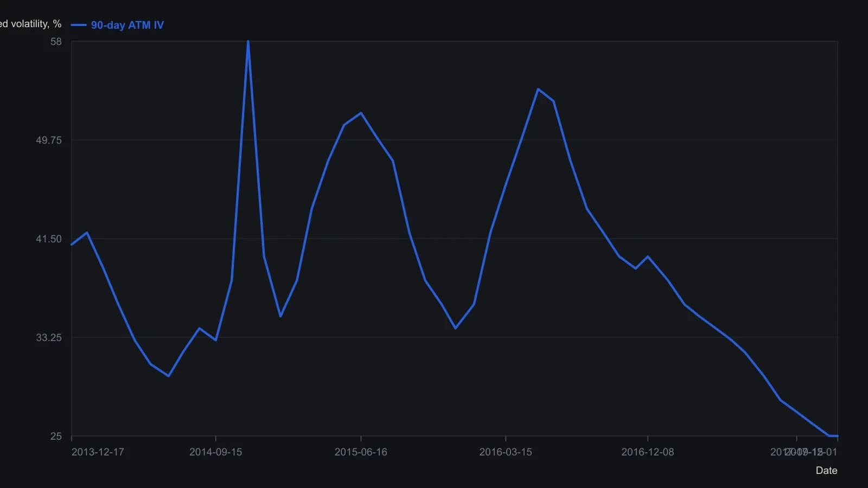Viewport: 868px width, 488px height.
Task: Select the 41.50 y-axis label
Action: 49,239
